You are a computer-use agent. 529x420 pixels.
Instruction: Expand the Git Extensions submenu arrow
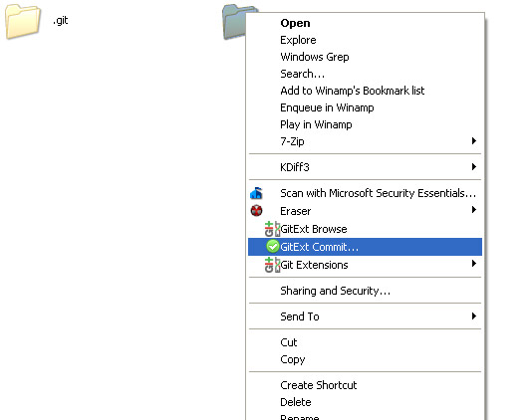tap(474, 264)
